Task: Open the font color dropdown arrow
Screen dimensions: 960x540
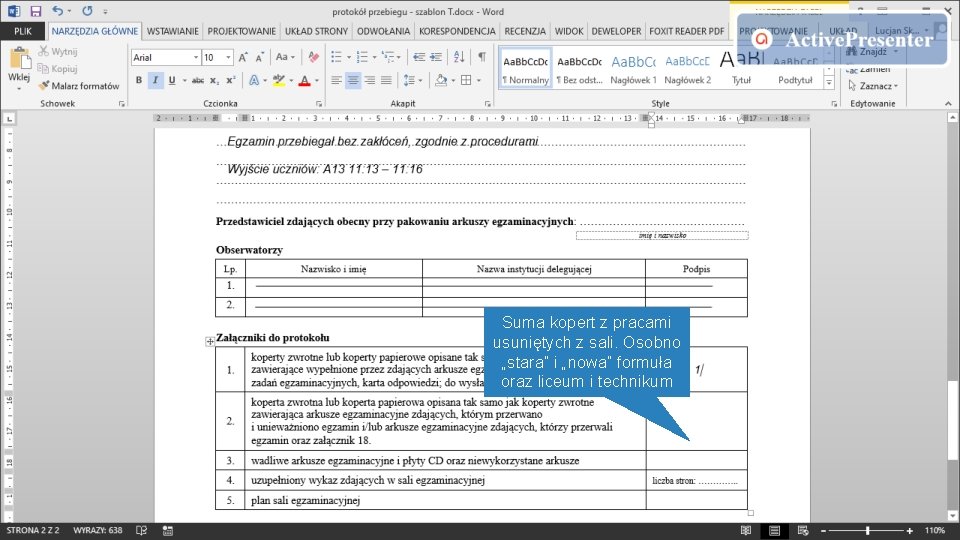Action: point(317,80)
